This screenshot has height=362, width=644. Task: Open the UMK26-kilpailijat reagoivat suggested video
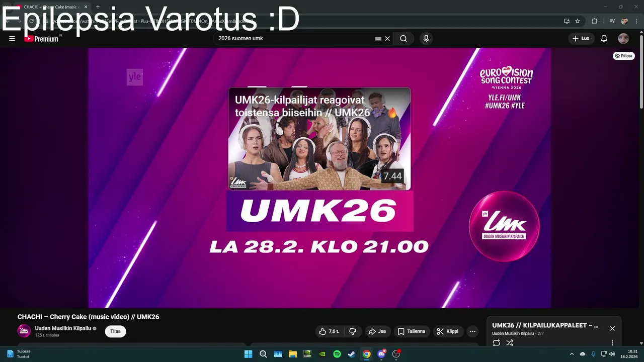pos(319,139)
